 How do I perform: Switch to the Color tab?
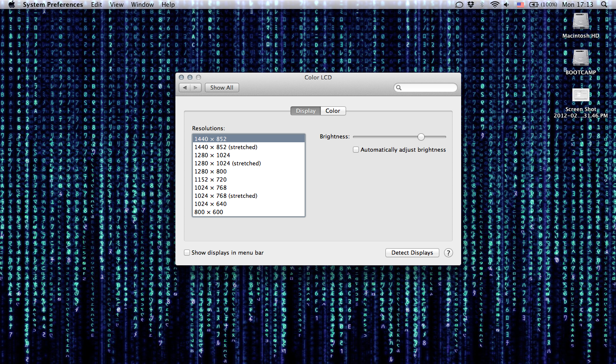click(x=333, y=111)
